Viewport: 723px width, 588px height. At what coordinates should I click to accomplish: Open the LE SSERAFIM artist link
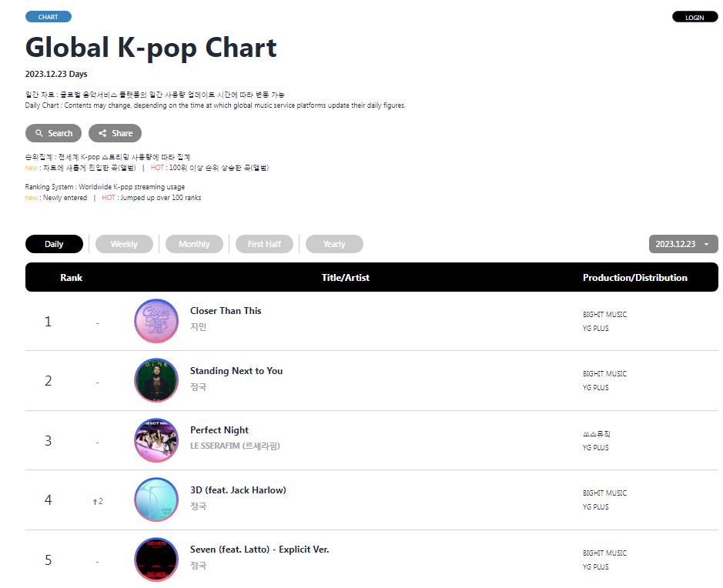click(x=235, y=446)
